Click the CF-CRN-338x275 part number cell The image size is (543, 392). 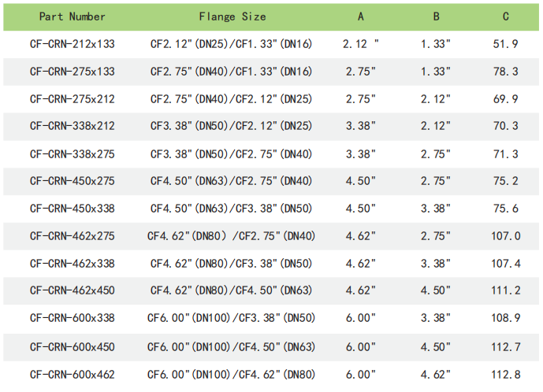coord(72,153)
